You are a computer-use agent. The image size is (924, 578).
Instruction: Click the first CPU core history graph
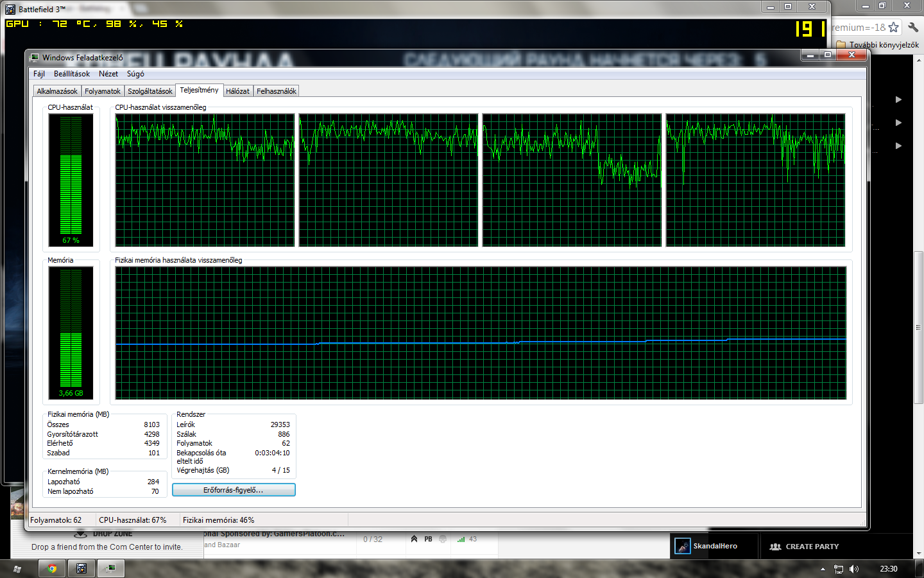[205, 180]
